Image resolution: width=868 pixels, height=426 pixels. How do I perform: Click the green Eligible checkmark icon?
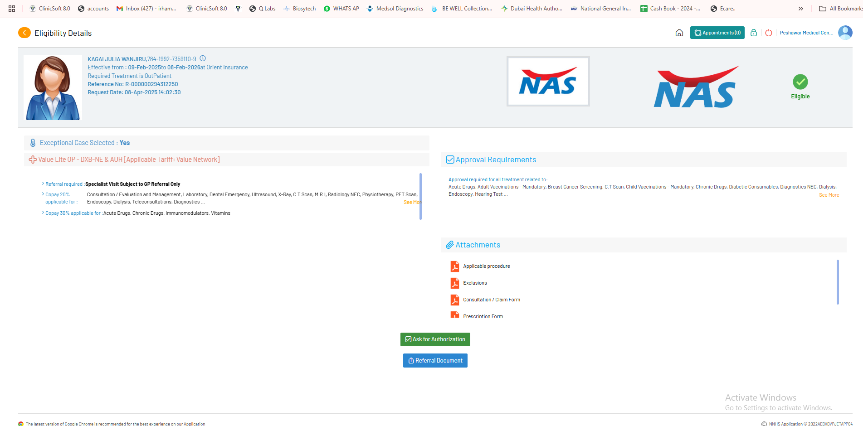(x=800, y=82)
